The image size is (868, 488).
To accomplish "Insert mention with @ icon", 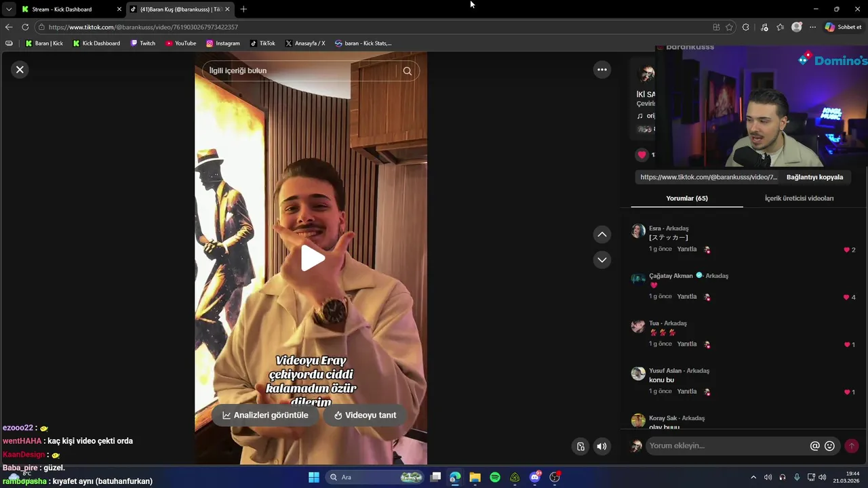I will [815, 446].
